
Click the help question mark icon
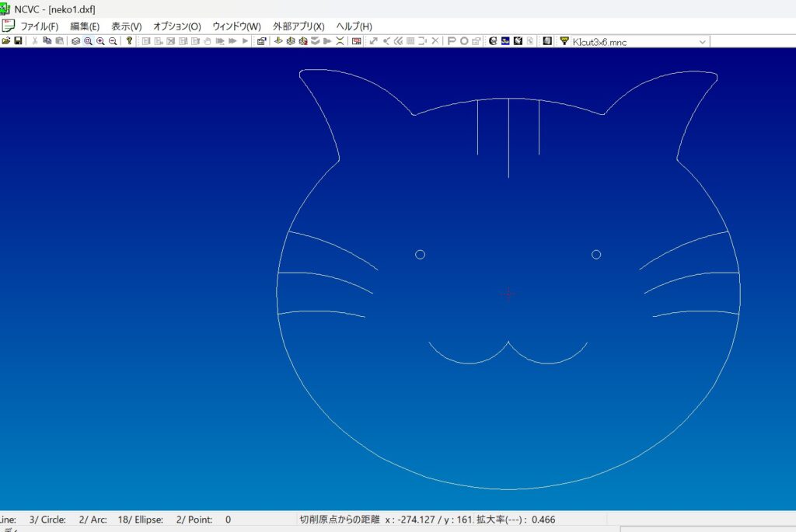click(x=129, y=41)
